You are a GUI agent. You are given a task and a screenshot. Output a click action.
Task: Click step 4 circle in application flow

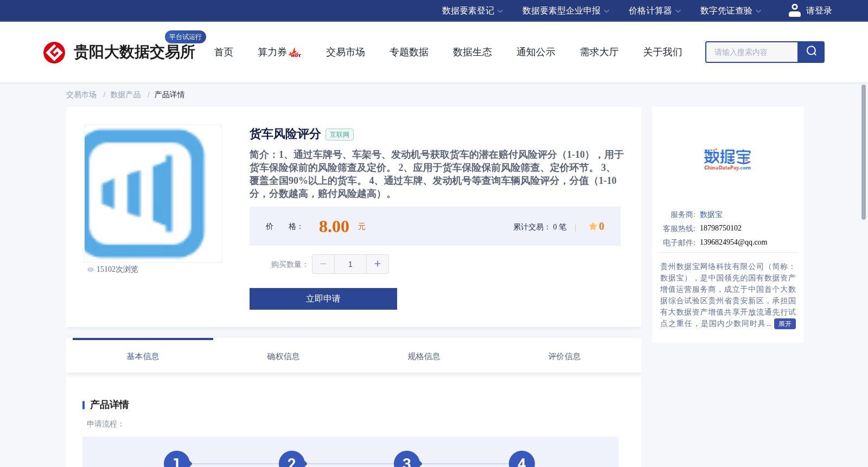(522, 459)
